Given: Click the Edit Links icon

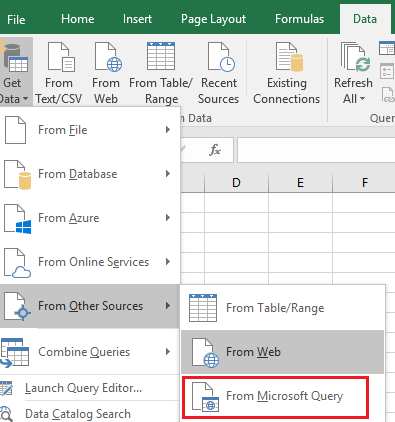Looking at the screenshot, I should coord(388,94).
